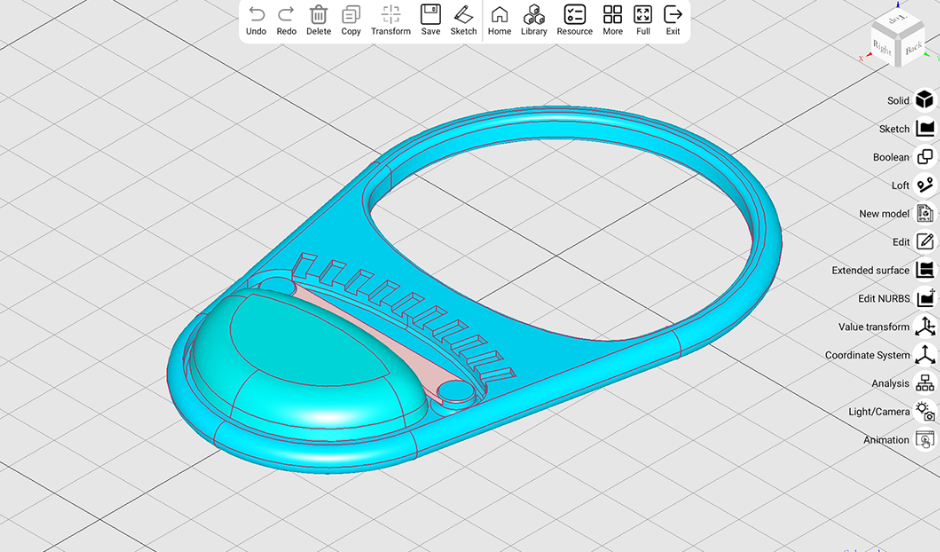Open the Value transform tool
This screenshot has height=552, width=940.
coord(925,326)
